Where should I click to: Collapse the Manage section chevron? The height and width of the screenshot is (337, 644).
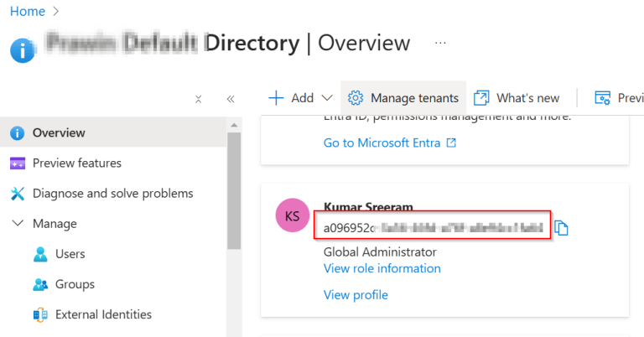(18, 224)
